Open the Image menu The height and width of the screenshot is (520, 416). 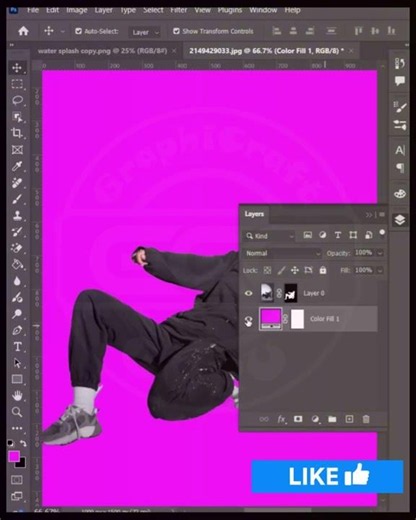[x=77, y=10]
